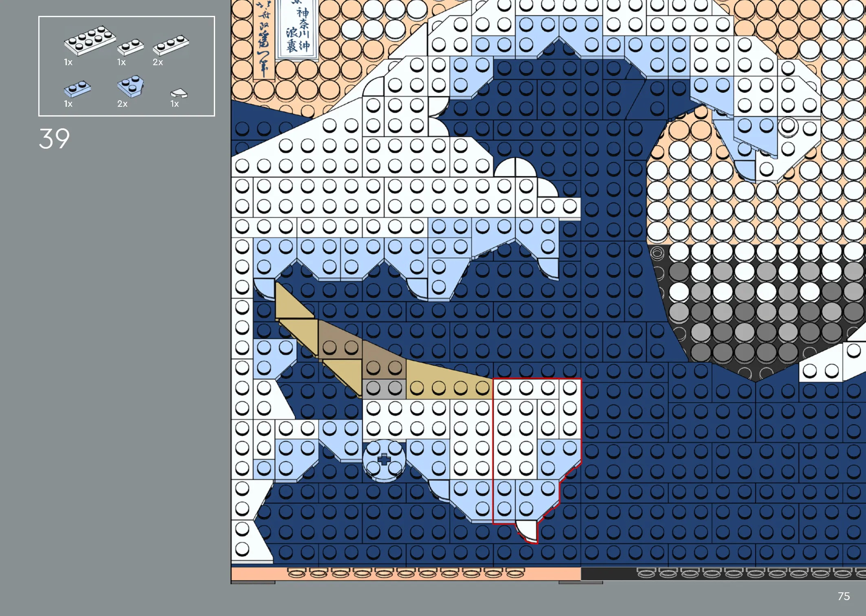Click the "1x" label under the quarter-round tile
Screen dimensions: 866x616
pos(174,104)
